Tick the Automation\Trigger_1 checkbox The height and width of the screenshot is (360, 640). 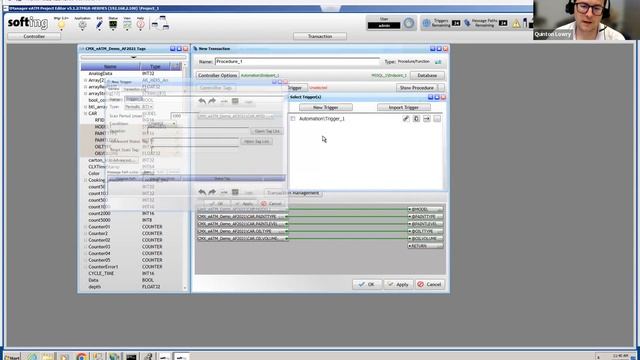(x=293, y=119)
